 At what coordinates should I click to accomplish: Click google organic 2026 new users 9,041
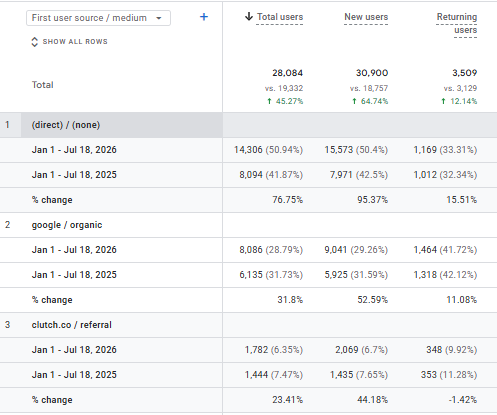356,250
